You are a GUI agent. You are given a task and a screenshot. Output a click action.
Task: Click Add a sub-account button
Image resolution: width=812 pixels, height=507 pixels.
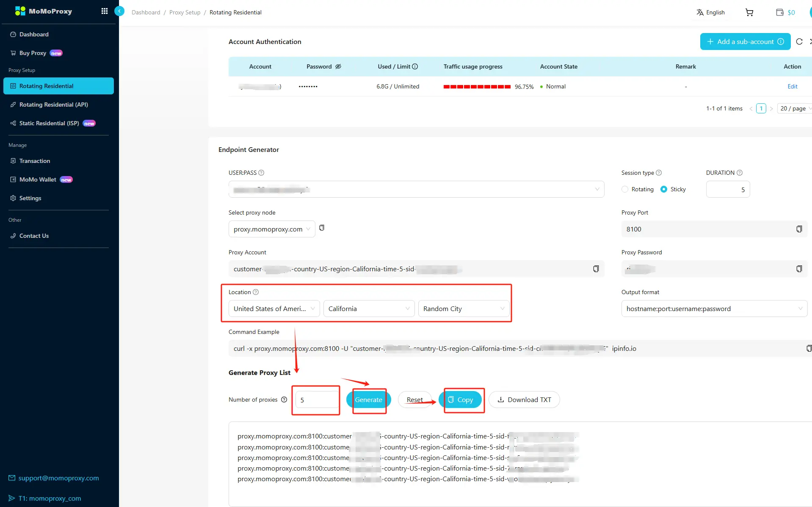(x=745, y=41)
